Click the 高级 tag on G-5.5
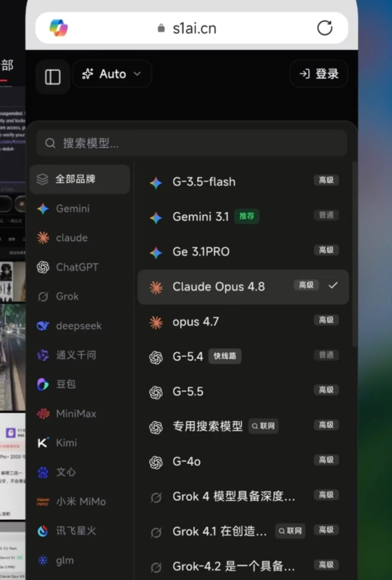This screenshot has height=580, width=392. click(x=326, y=390)
